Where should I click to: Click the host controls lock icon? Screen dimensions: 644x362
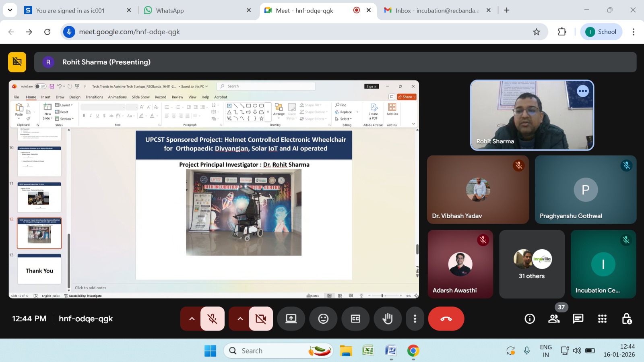626,319
